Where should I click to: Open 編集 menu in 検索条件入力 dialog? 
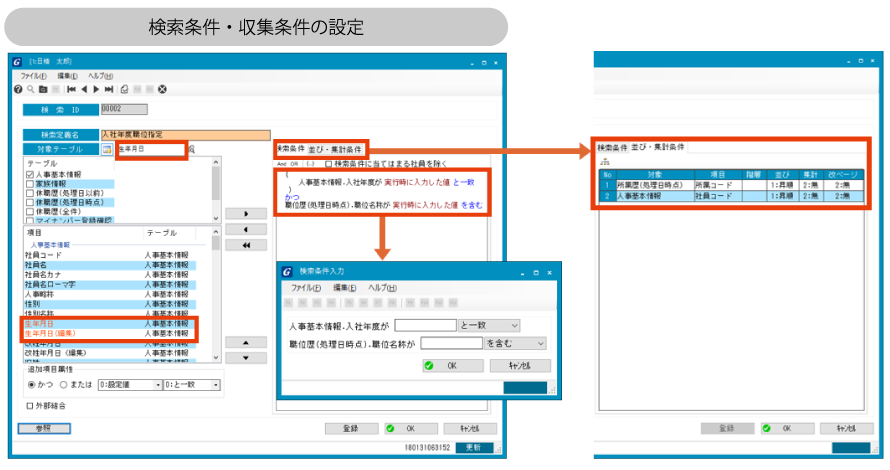coord(345,288)
